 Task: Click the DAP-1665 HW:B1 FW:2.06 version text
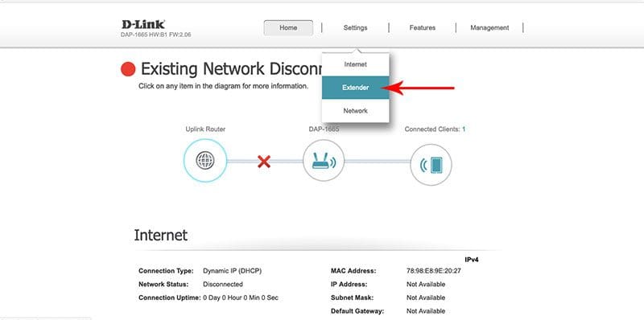point(155,35)
